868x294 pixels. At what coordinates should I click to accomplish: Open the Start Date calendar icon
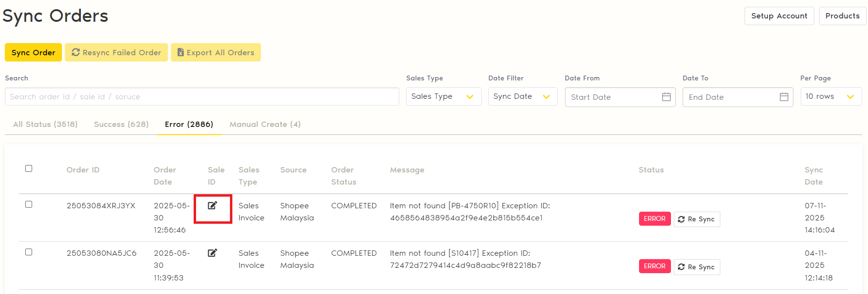pyautogui.click(x=666, y=97)
